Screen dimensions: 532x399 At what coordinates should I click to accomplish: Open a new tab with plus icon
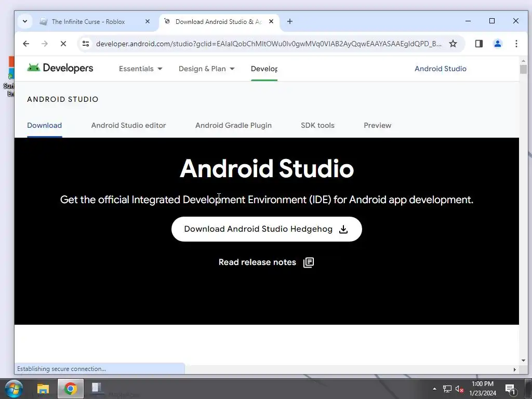[x=290, y=21]
